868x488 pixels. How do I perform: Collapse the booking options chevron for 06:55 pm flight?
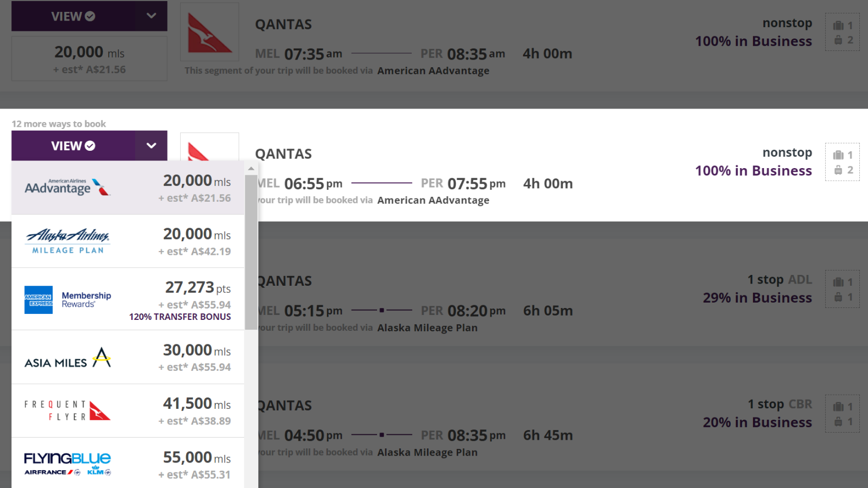point(151,145)
